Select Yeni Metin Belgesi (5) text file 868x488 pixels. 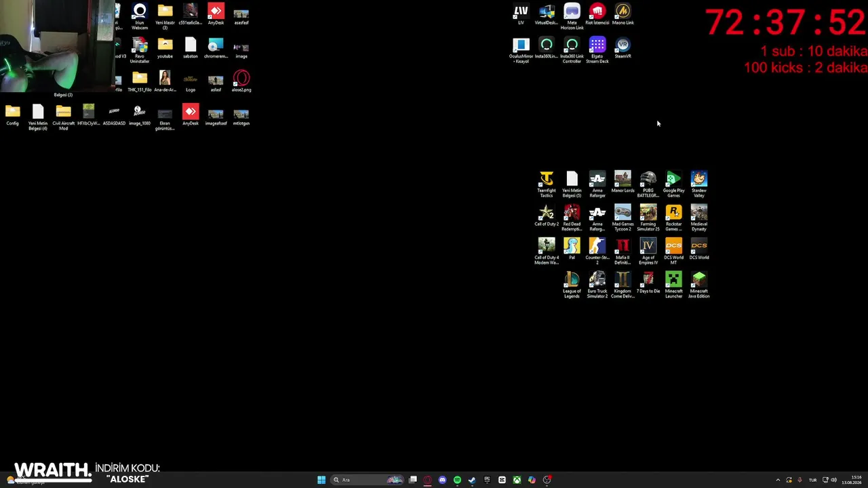pyautogui.click(x=572, y=184)
